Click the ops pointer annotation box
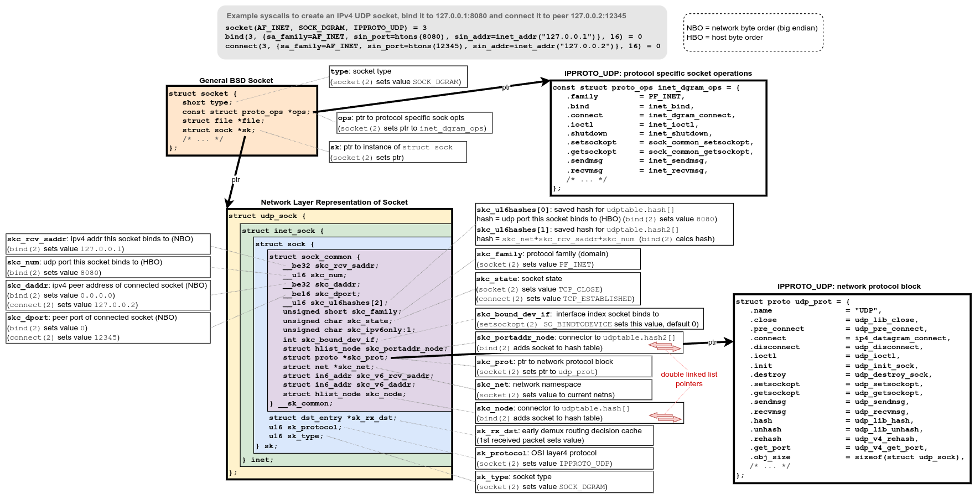 click(x=414, y=123)
